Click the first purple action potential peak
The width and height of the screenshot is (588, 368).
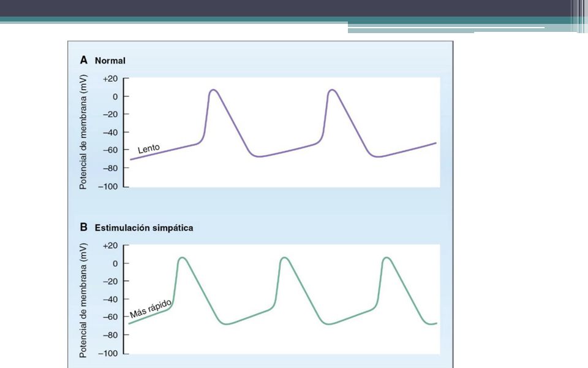(213, 90)
